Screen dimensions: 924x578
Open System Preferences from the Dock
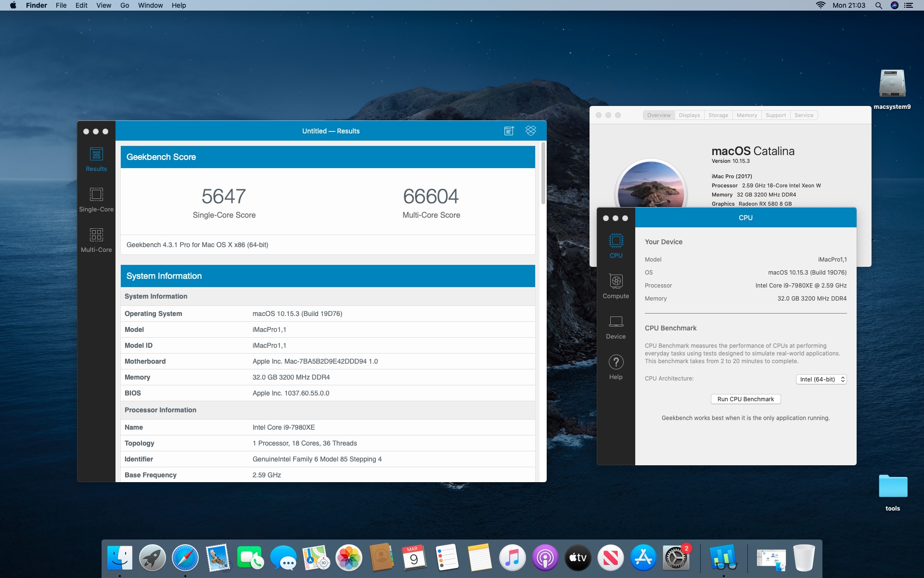point(676,558)
